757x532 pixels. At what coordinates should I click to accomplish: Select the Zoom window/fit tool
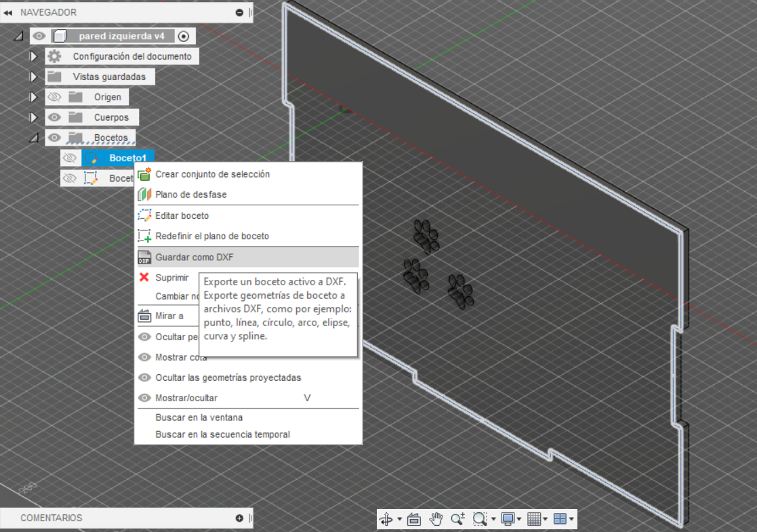pos(480,519)
